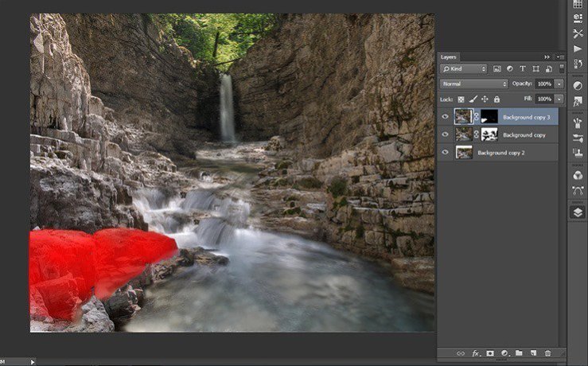Viewport: 588px width, 366px height.
Task: Enable lock position (move arrows) icon
Action: pyautogui.click(x=485, y=99)
